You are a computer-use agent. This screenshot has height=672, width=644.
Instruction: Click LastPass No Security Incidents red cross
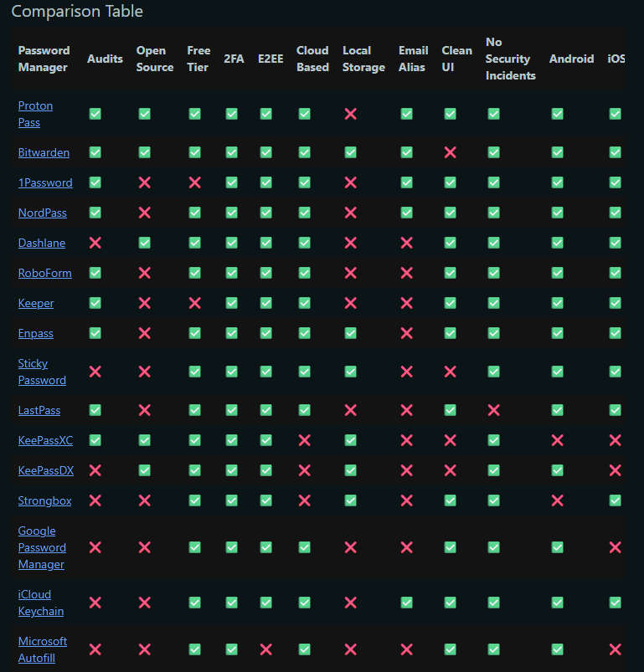click(494, 410)
